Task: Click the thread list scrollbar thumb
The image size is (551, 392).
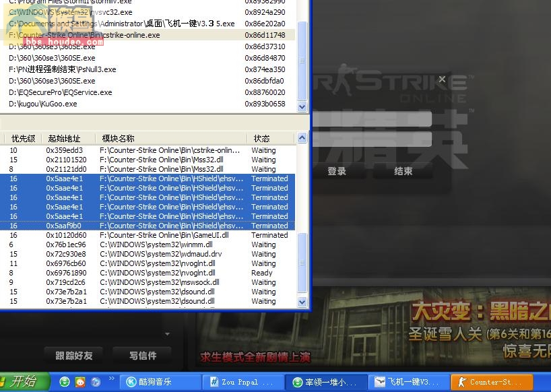Action: click(x=302, y=263)
